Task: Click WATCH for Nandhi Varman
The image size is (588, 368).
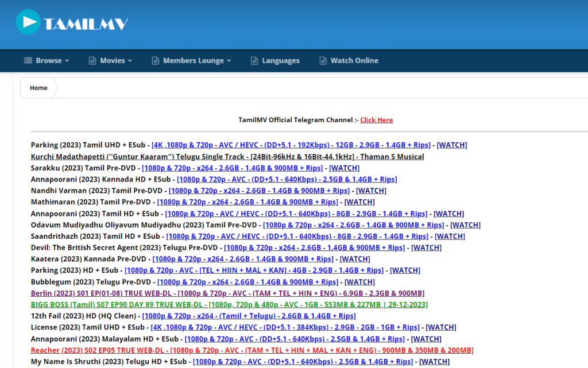Action: 371,191
